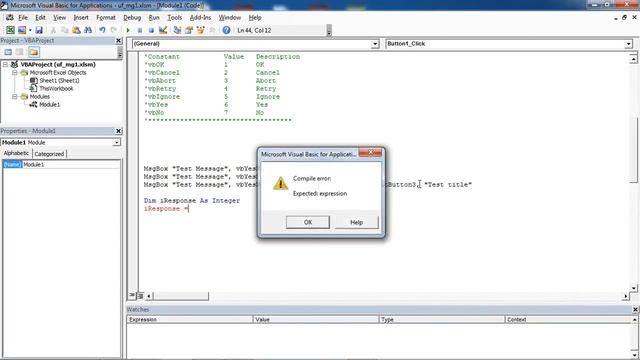Click the Type column header in Watches
Image resolution: width=640 pixels, height=360 pixels.
coord(442,320)
